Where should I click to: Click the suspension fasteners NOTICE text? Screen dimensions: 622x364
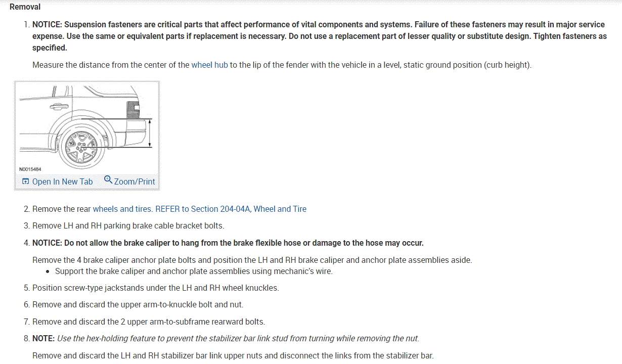click(319, 36)
